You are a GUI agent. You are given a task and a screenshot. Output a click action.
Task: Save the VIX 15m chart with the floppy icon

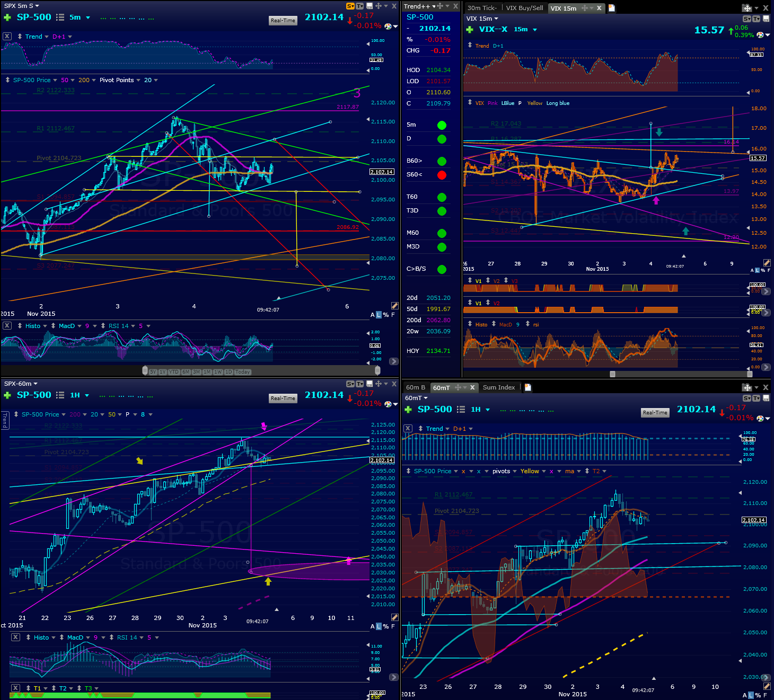766,19
